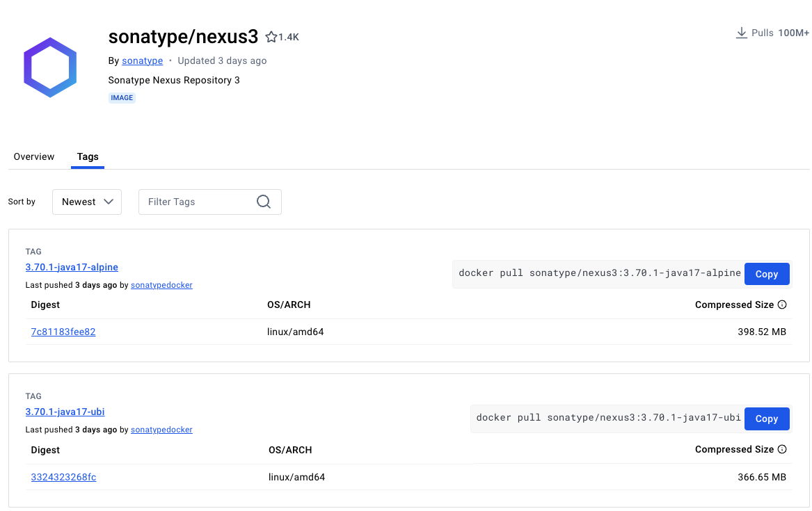
Task: Click the sonatype/nexus3 logo image
Action: 49,67
